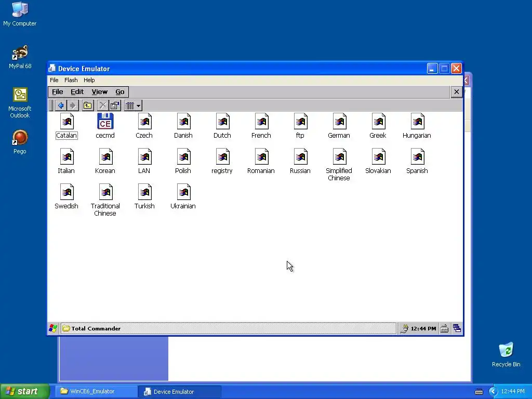Close the CE explorer window with X
Screen dimensions: 532x399
click(456, 91)
